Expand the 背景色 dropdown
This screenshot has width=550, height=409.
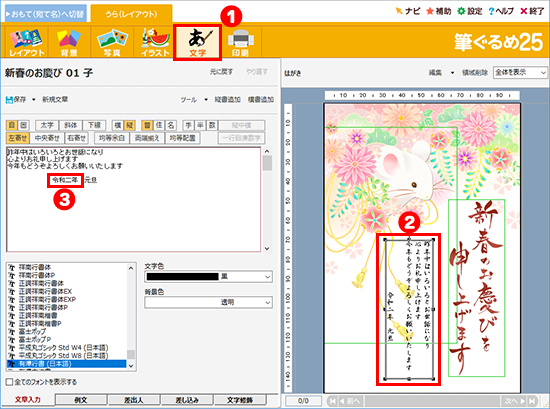tap(267, 302)
